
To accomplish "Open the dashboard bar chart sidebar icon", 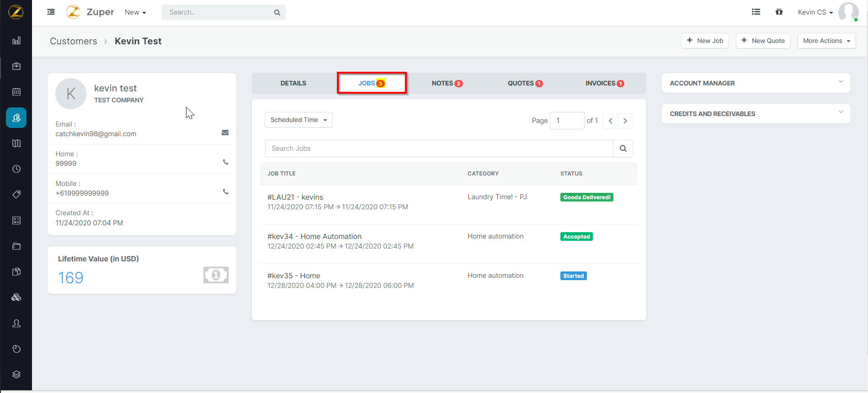I will click(16, 41).
